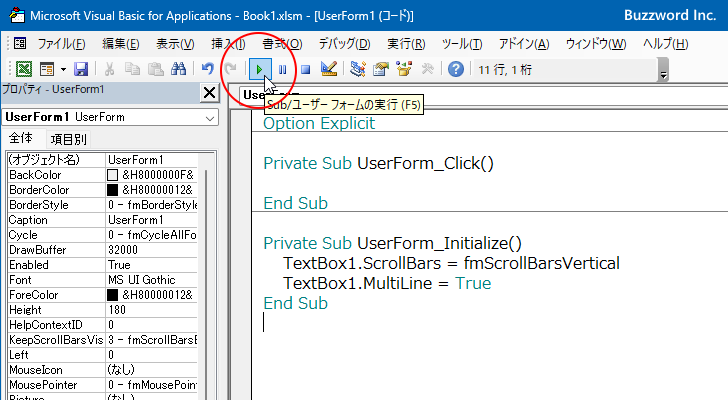Click the Option Explicit code line
Image resolution: width=728 pixels, height=400 pixels.
pos(319,123)
